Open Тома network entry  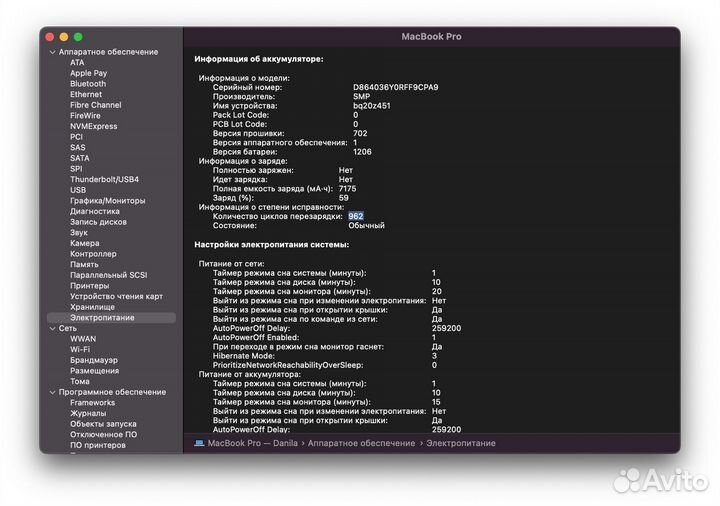coord(79,381)
